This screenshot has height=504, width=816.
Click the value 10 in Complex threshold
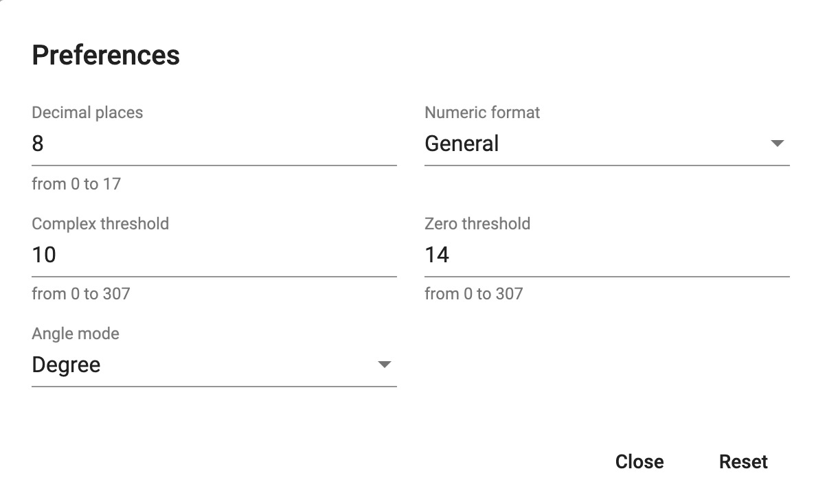coord(44,255)
